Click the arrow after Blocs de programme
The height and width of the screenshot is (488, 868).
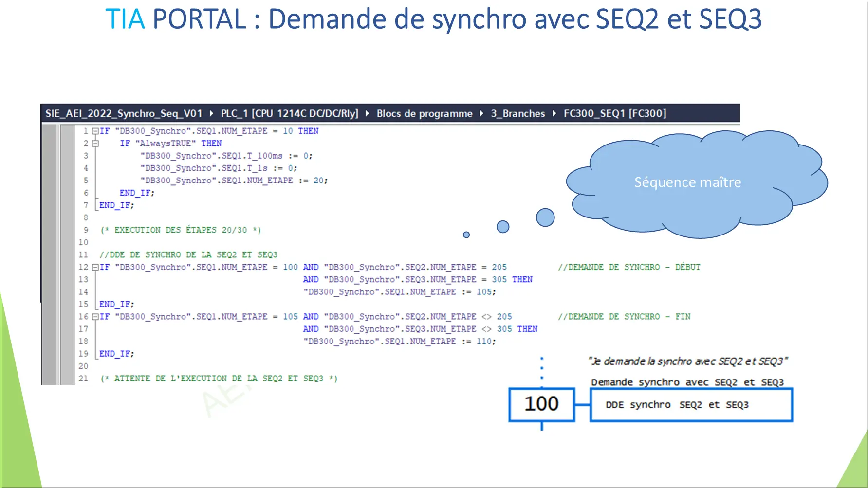click(x=481, y=113)
